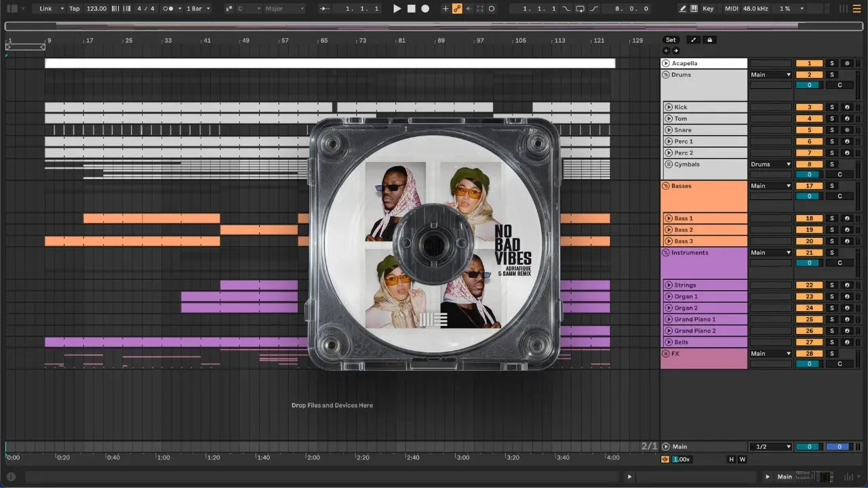Click the MIDI Arrangement Overdub plus icon
The height and width of the screenshot is (488, 868).
[446, 9]
